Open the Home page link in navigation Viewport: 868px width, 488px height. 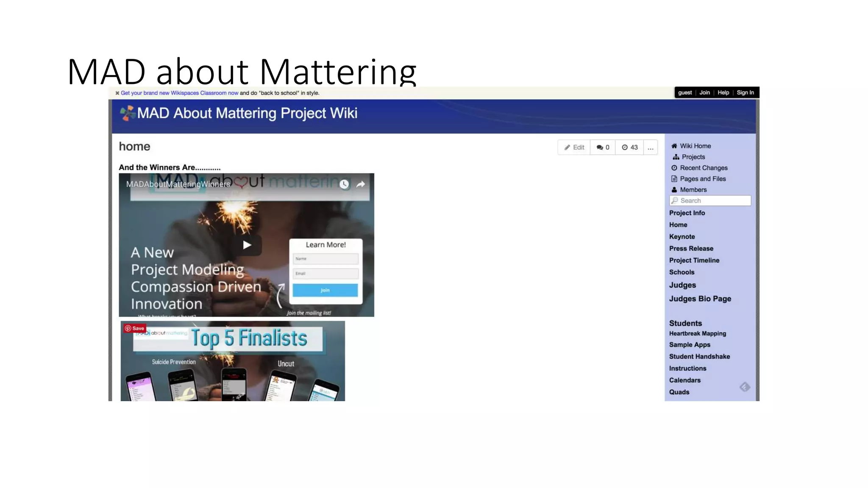click(678, 225)
